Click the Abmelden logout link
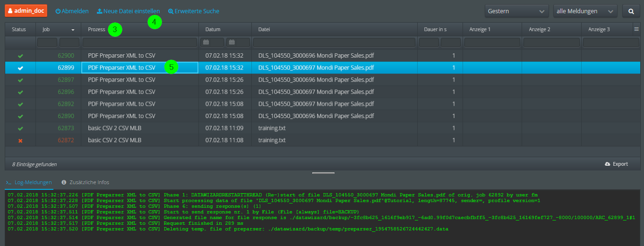This screenshot has height=246, width=644. pyautogui.click(x=72, y=11)
